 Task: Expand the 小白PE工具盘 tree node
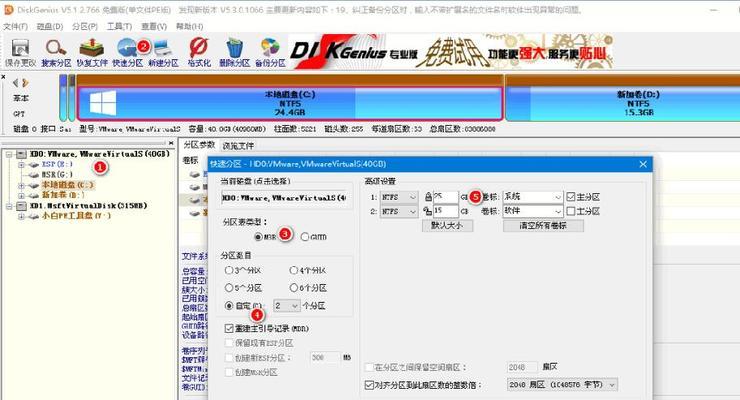[x=21, y=216]
